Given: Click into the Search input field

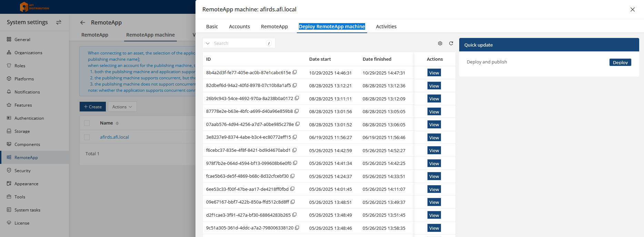Looking at the screenshot, I should (239, 43).
